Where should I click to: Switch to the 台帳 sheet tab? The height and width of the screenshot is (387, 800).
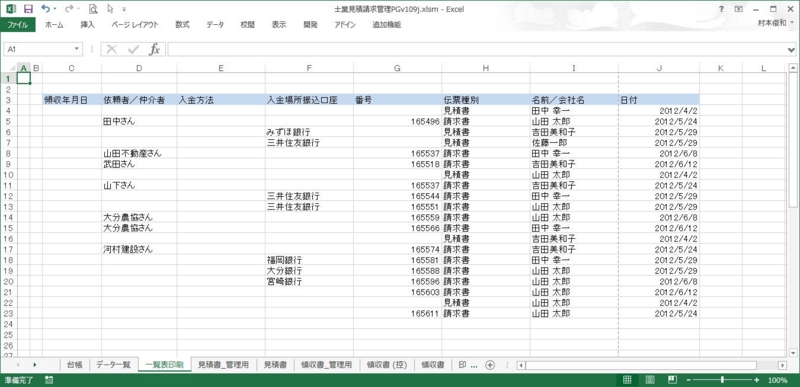click(x=74, y=365)
